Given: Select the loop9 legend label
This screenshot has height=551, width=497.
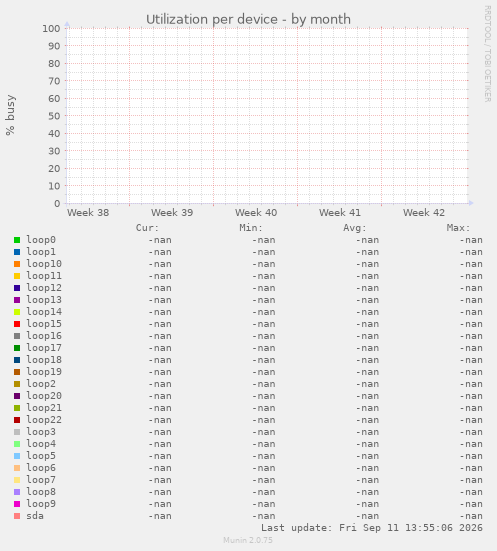Looking at the screenshot, I should point(41,504).
